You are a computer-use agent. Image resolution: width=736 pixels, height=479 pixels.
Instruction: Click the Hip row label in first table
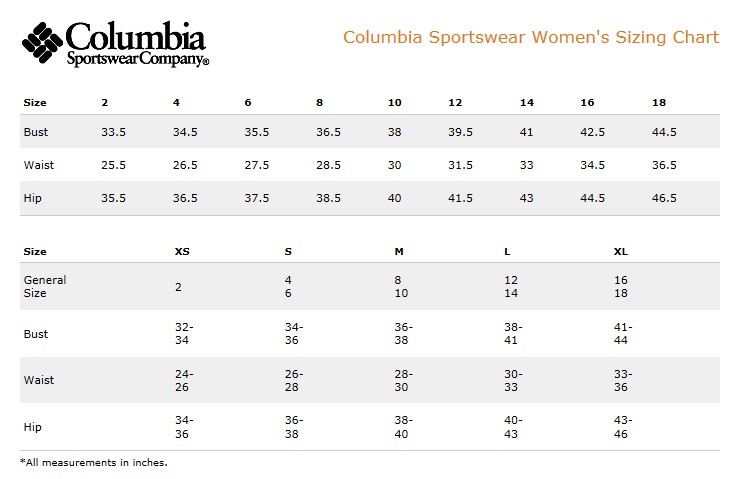pyautogui.click(x=32, y=198)
